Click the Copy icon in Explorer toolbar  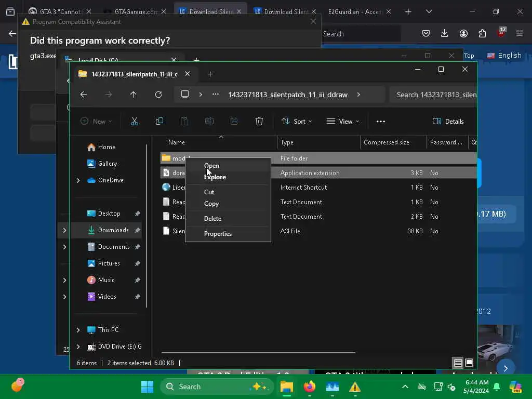coord(159,121)
